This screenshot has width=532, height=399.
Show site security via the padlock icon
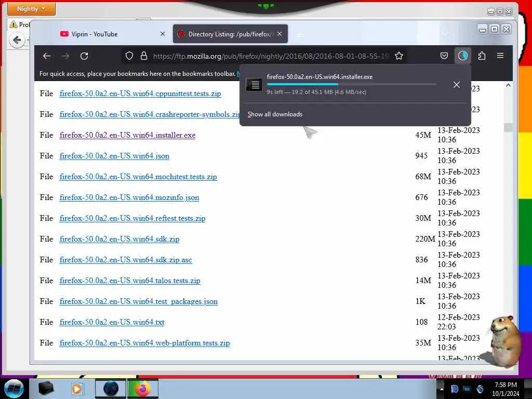pyautogui.click(x=144, y=56)
